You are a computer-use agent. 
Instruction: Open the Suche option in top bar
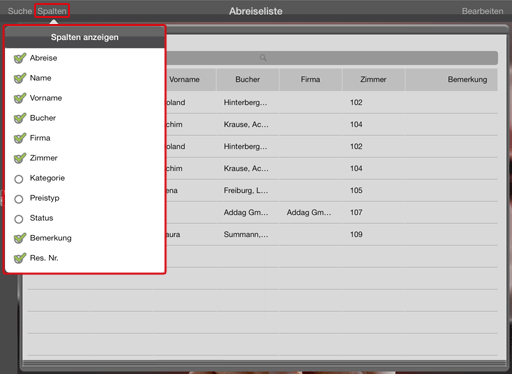[x=19, y=11]
